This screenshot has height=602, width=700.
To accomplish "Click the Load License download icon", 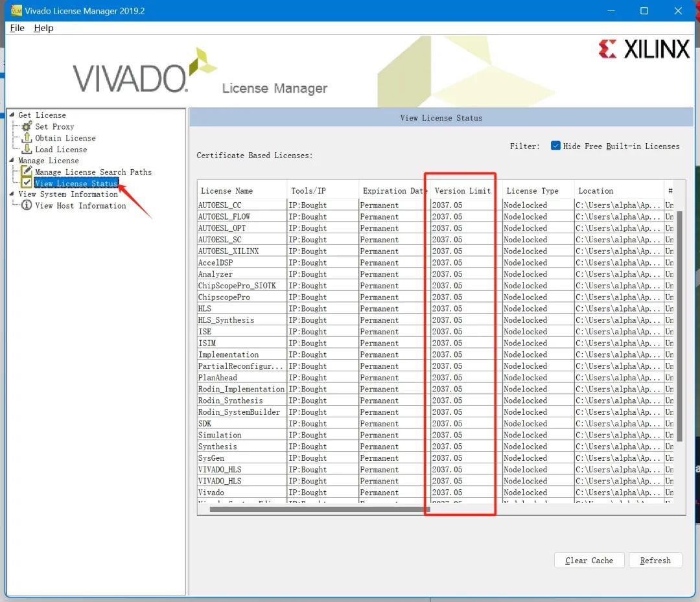I will tap(27, 149).
